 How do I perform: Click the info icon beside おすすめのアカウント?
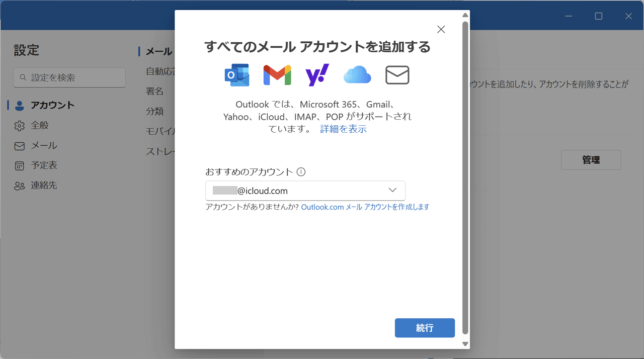(x=301, y=172)
